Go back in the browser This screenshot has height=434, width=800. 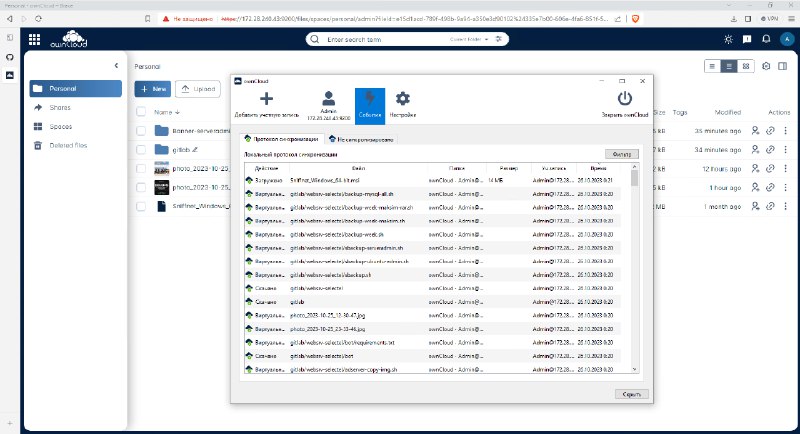pyautogui.click(x=10, y=19)
